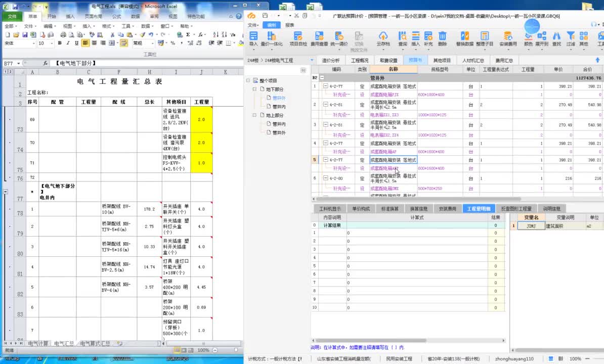The image size is (604, 364).
Task: Click the 整理子目 organize items icon
Action: click(x=485, y=39)
